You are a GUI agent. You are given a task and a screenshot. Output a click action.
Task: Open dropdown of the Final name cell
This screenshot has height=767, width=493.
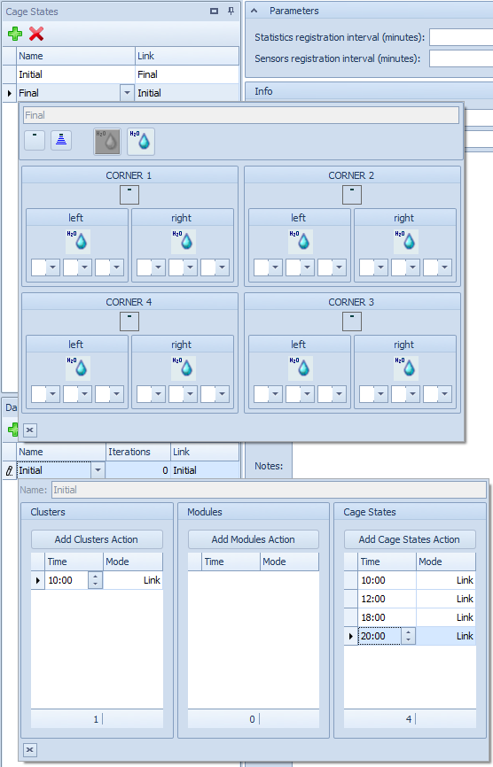pos(127,92)
